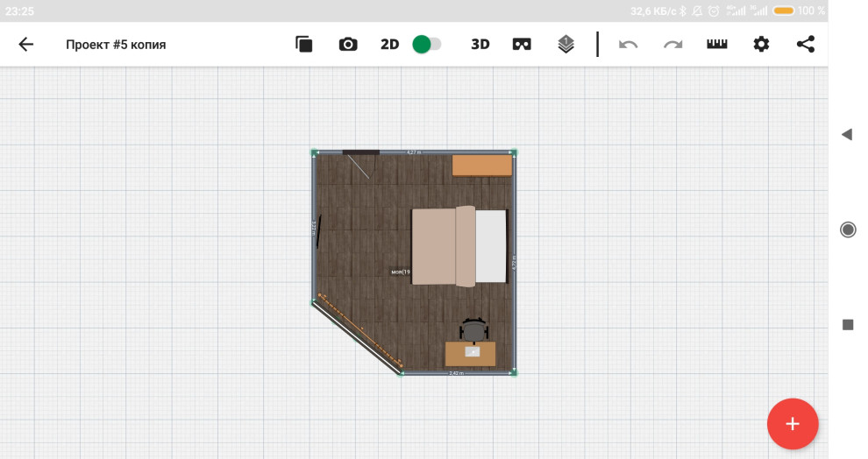Redo the previous action
The width and height of the screenshot is (868, 459).
(x=672, y=45)
